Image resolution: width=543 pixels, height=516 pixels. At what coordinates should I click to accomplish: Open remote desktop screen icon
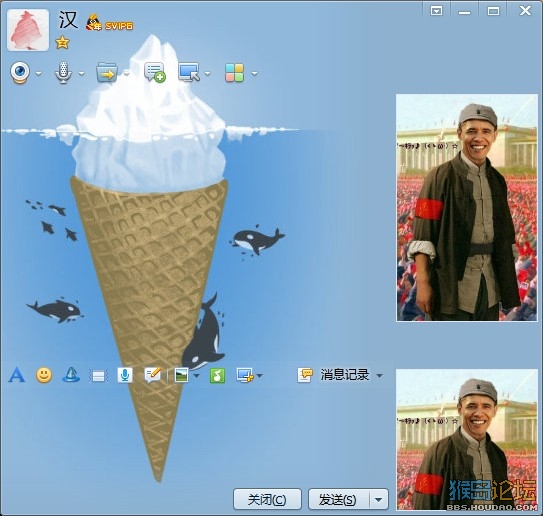(189, 72)
